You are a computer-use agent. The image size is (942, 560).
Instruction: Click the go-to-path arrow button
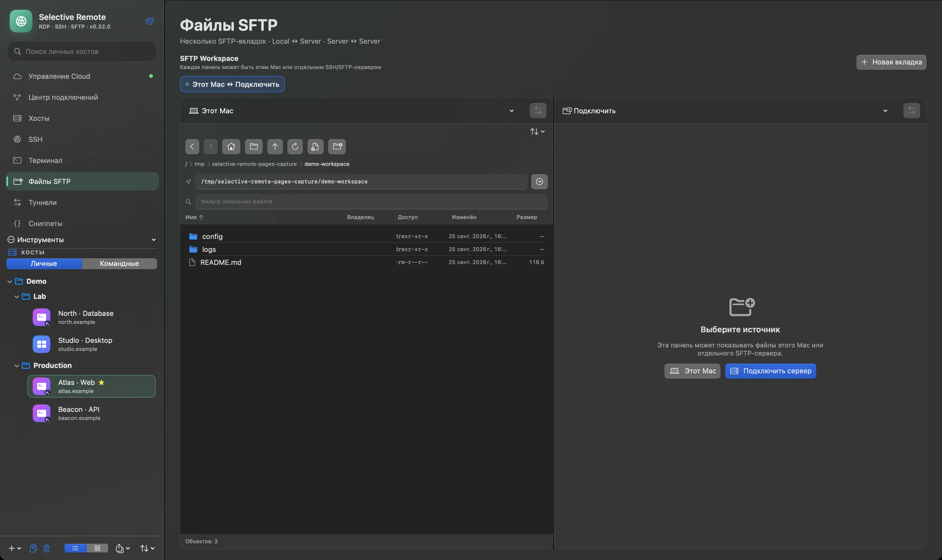(539, 182)
